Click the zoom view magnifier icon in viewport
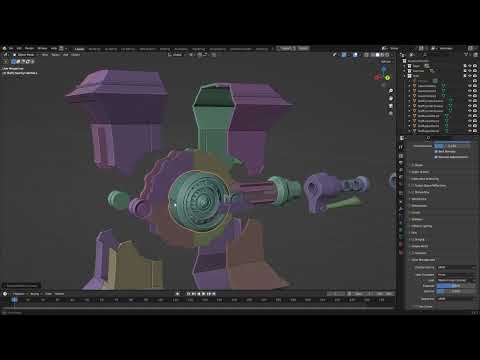The width and height of the screenshot is (480, 360). tap(391, 91)
